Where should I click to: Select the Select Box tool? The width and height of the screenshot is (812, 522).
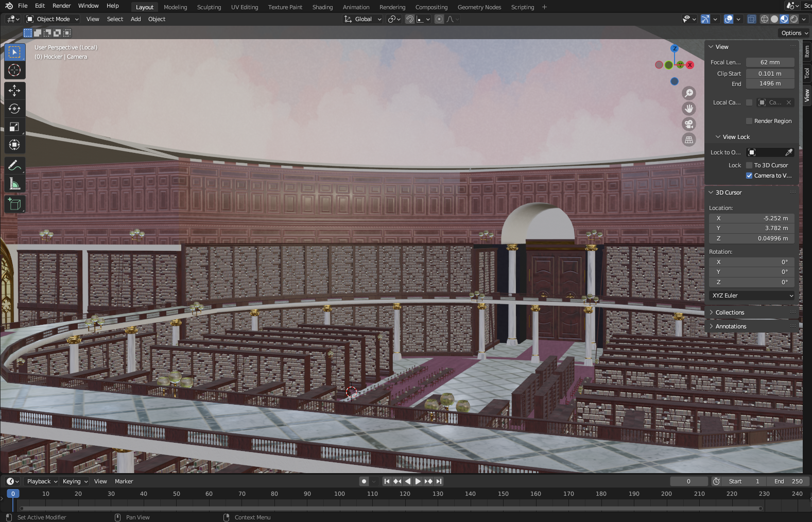(14, 53)
